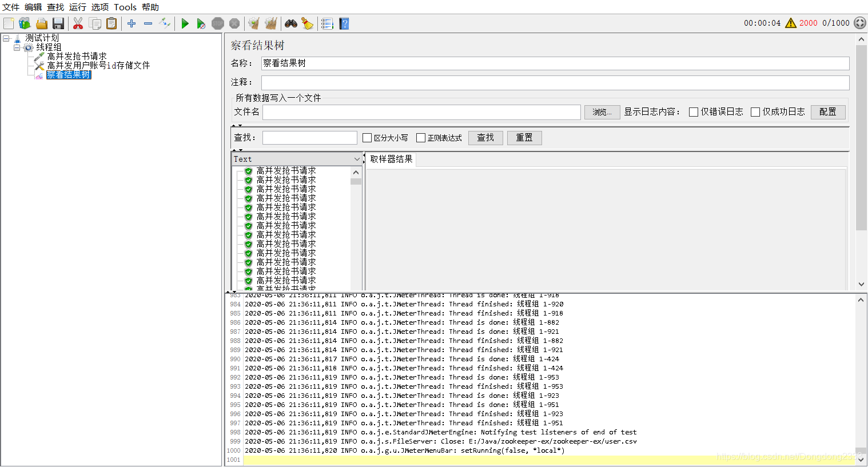Click the 注释 input field

(x=555, y=82)
